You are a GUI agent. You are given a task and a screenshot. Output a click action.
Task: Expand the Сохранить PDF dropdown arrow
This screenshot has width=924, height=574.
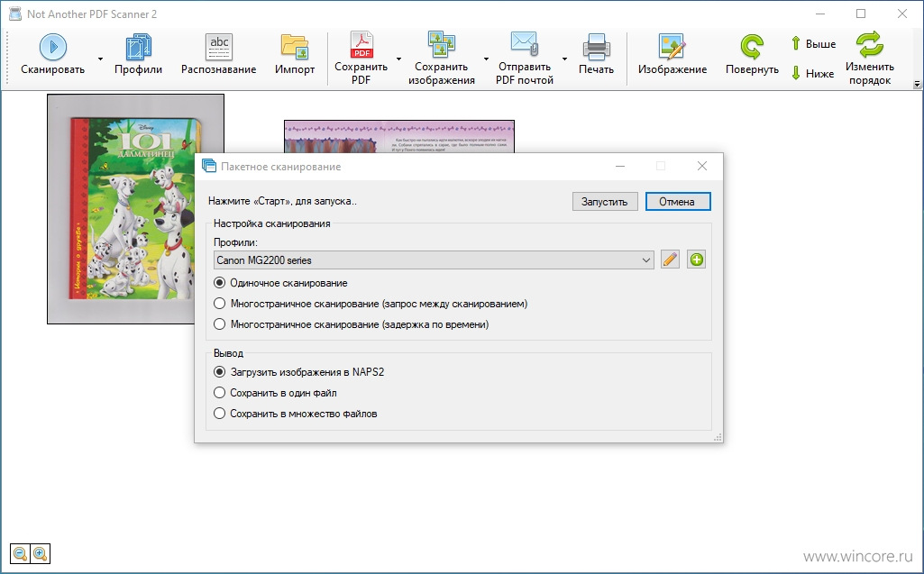click(x=398, y=59)
